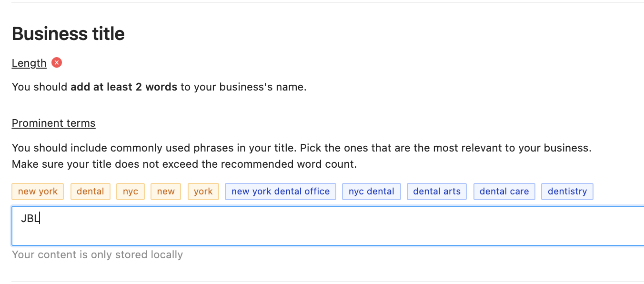Pick the 'dentistry' tag
The height and width of the screenshot is (284, 644).
pyautogui.click(x=567, y=192)
